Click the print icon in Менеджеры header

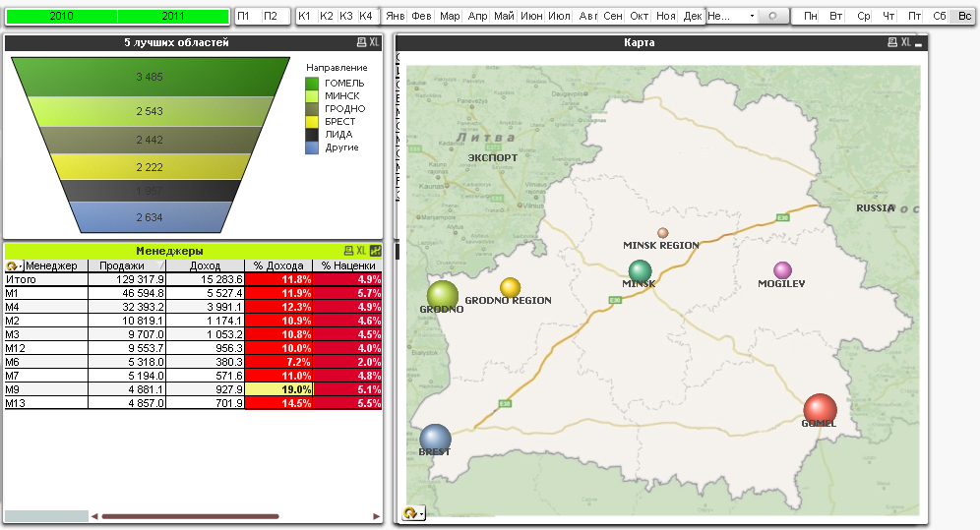coord(348,251)
